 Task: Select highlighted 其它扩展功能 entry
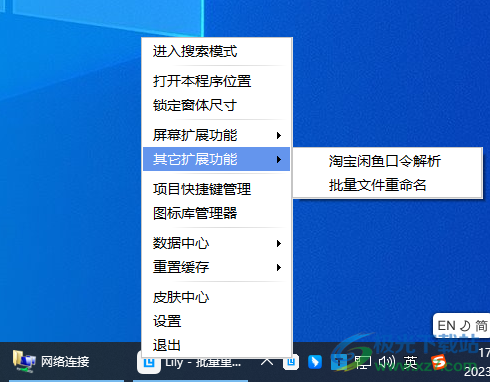(217, 159)
